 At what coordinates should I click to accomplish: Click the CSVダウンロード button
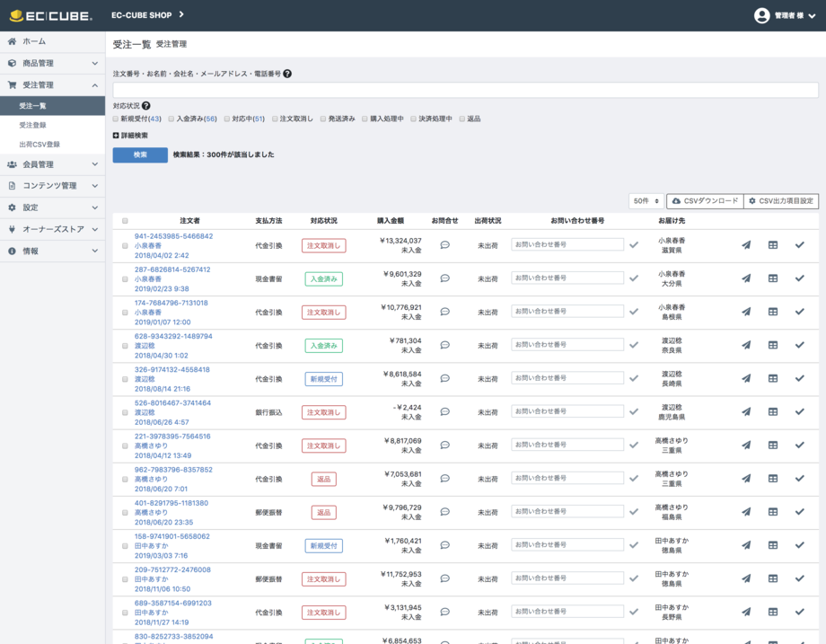click(x=706, y=201)
